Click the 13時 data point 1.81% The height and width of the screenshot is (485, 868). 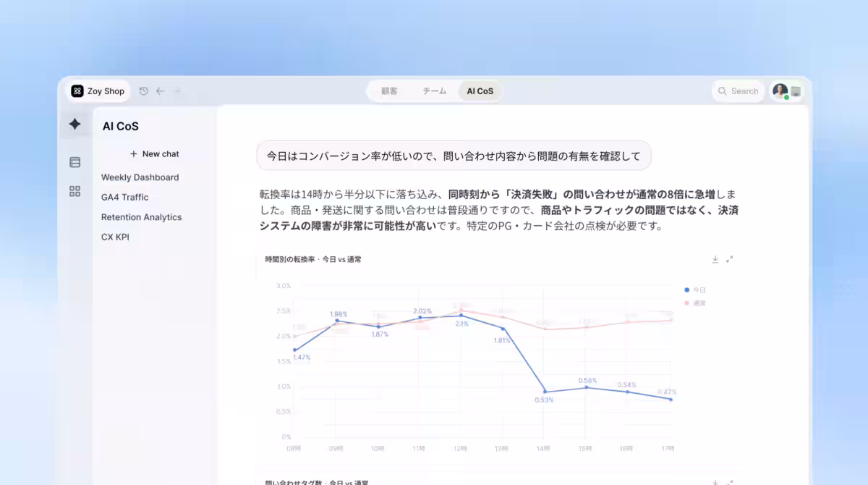(503, 329)
